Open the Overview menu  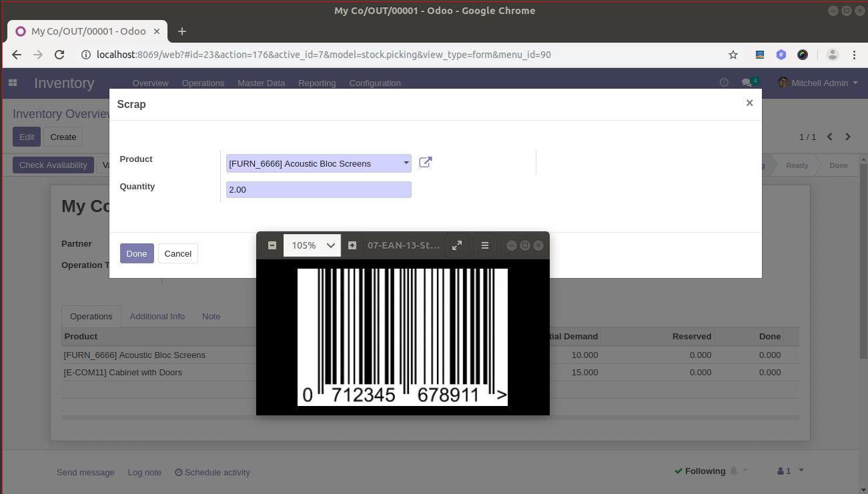point(151,83)
